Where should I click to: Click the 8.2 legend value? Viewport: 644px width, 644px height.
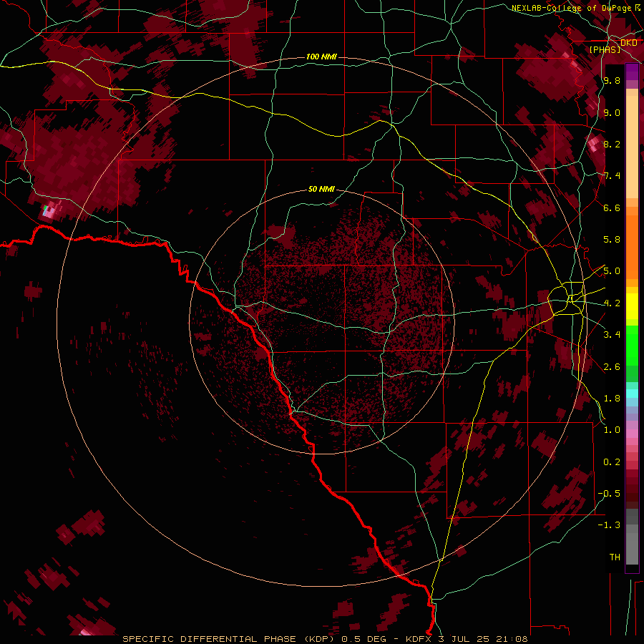point(612,144)
